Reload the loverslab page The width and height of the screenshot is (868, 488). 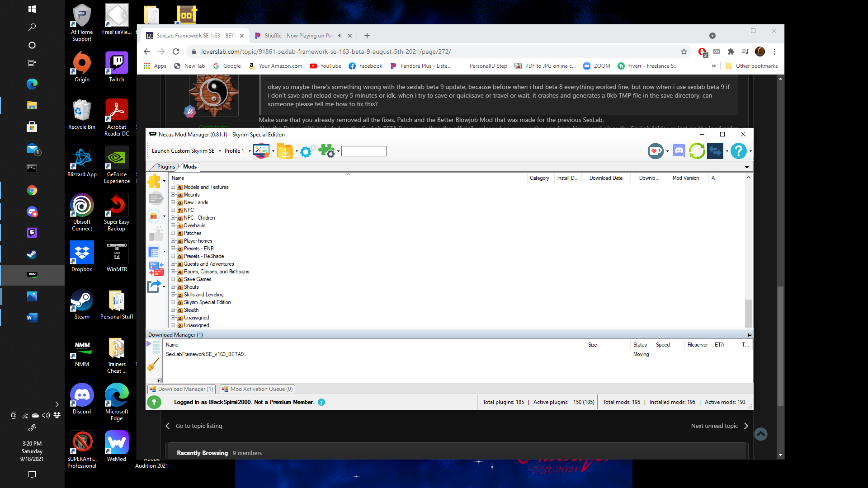tap(176, 52)
